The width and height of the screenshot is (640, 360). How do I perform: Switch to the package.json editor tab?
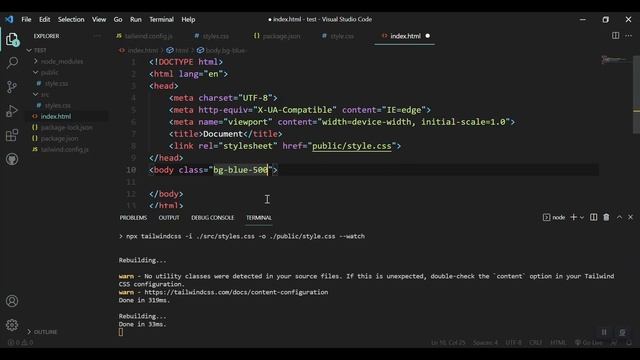click(277, 36)
